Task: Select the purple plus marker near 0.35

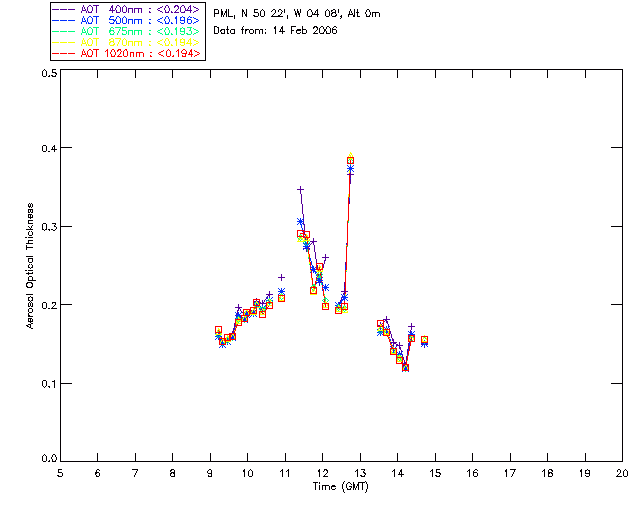Action: click(300, 189)
